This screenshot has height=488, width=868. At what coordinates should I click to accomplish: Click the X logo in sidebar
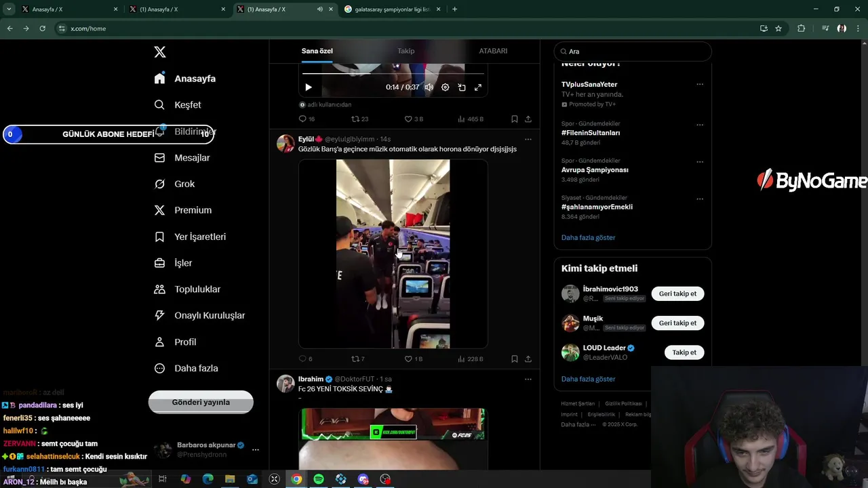click(160, 52)
